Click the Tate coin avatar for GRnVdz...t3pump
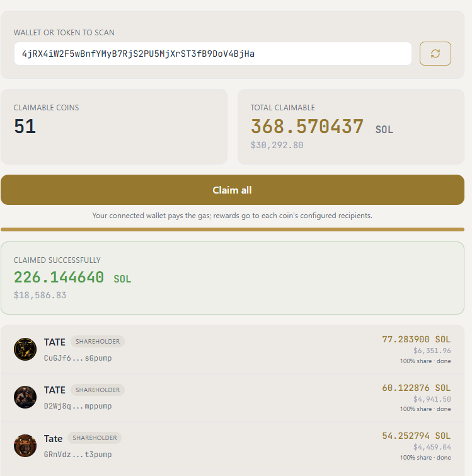The image size is (472, 476). tap(25, 446)
